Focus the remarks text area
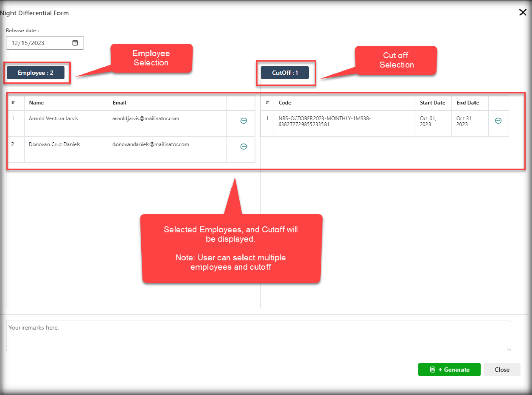 click(258, 336)
